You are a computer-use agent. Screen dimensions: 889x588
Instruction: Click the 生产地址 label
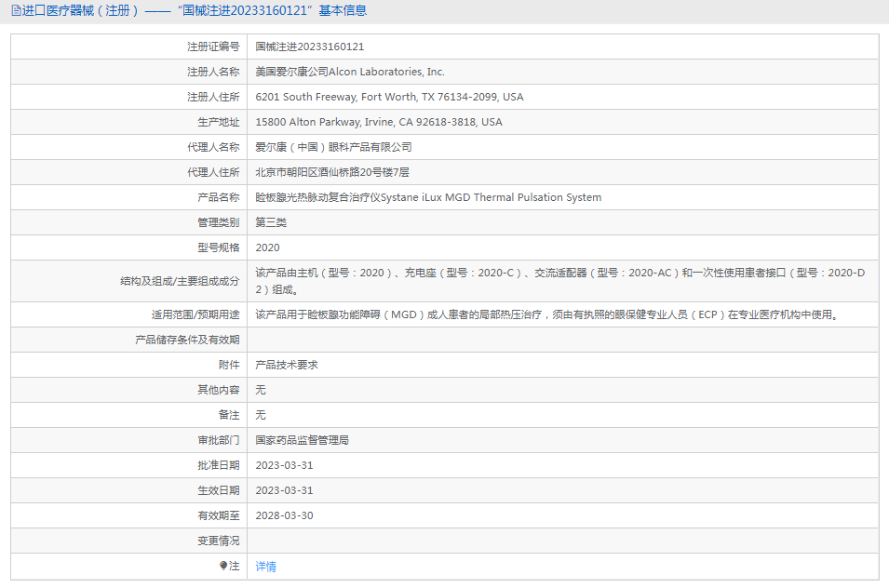click(218, 122)
